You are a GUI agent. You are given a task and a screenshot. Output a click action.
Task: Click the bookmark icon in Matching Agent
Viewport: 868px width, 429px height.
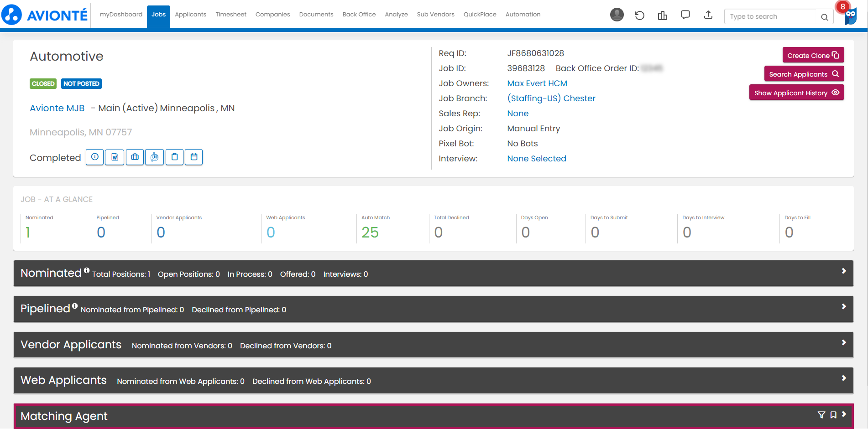pos(833,415)
